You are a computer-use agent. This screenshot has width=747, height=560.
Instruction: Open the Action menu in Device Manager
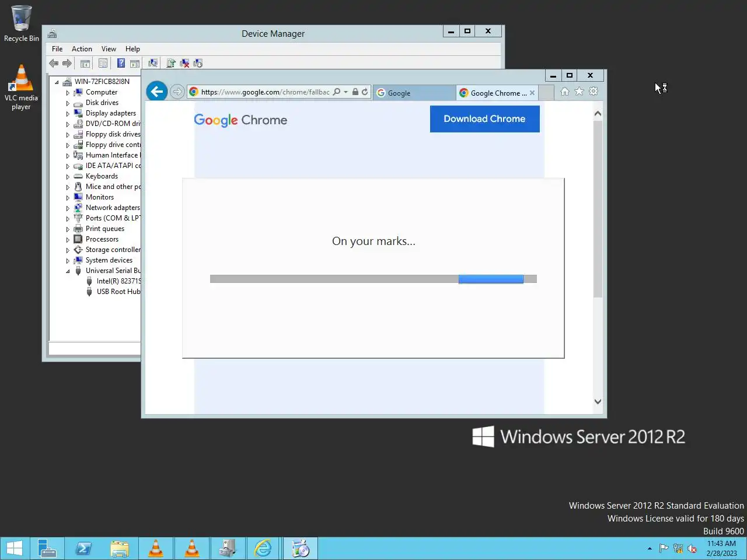(82, 49)
